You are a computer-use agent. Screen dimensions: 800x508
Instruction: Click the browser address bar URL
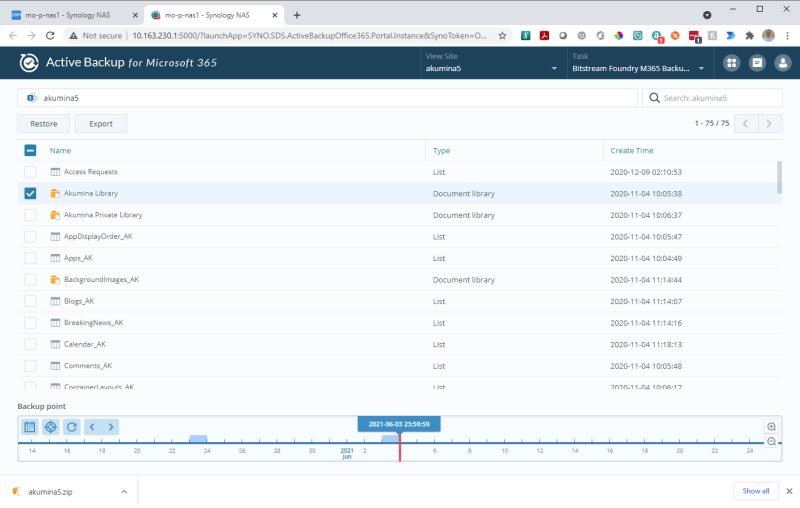[309, 36]
